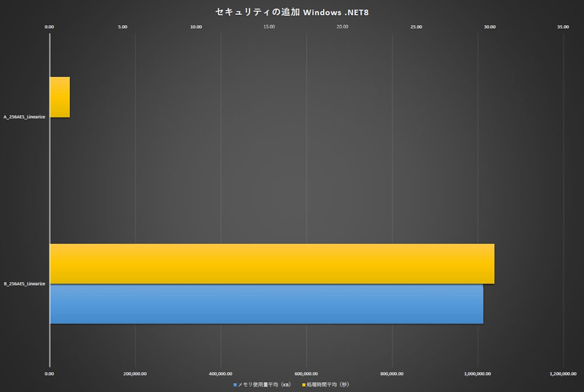Click the yellow legend marker for 処理時間平均

[303, 385]
